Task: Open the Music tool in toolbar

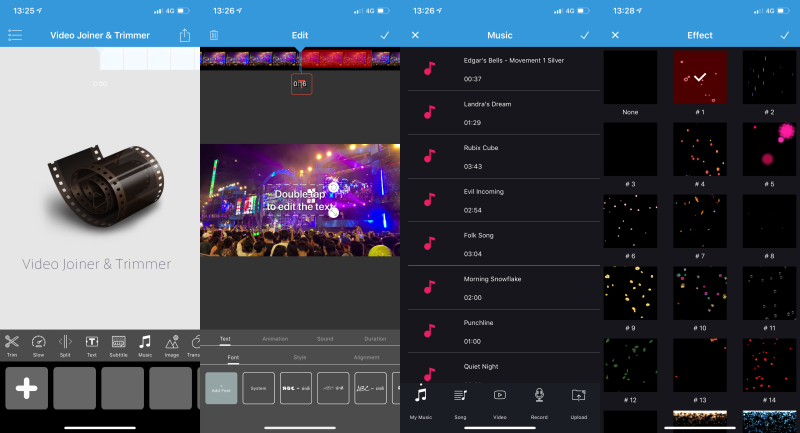Action: pyautogui.click(x=145, y=344)
